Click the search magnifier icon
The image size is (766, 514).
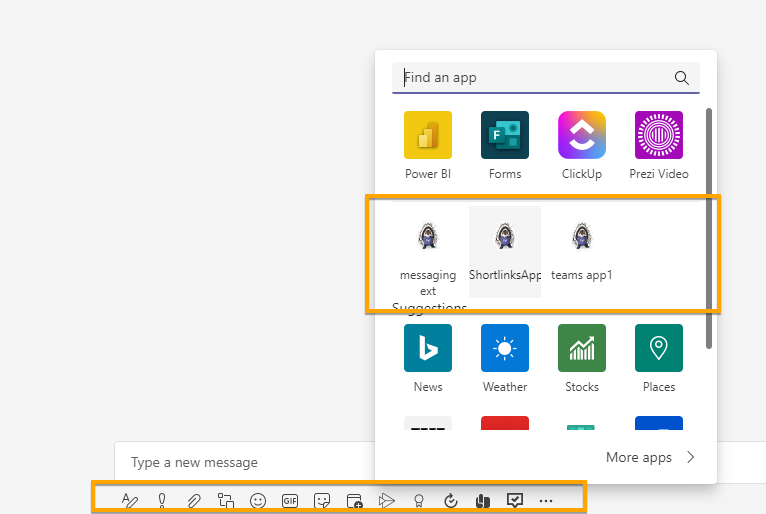click(681, 78)
